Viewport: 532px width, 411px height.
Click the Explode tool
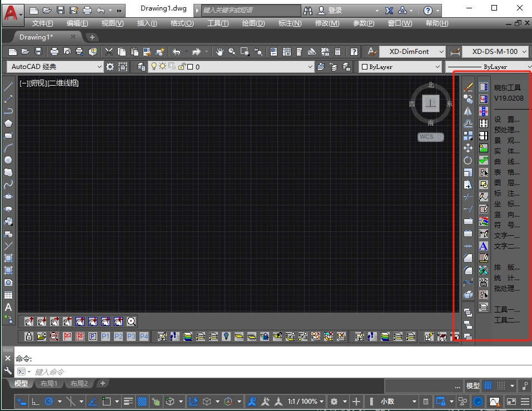(468, 295)
